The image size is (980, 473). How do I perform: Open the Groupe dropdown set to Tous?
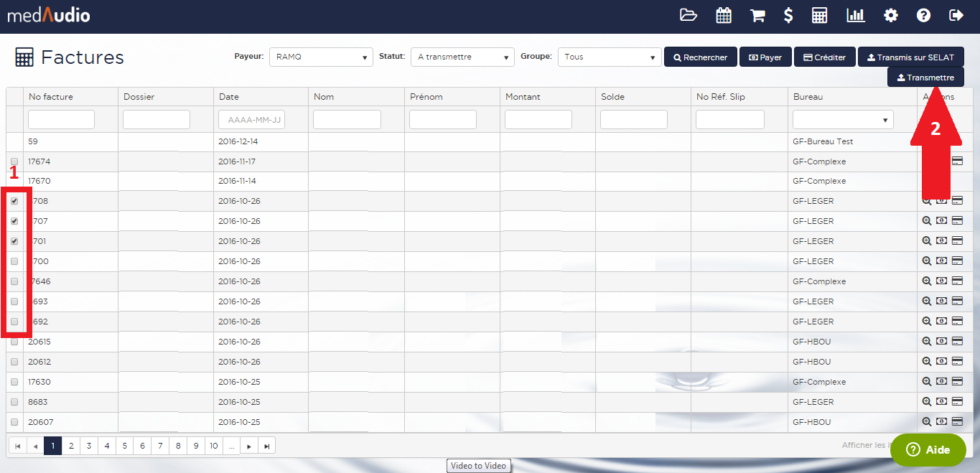pos(609,57)
